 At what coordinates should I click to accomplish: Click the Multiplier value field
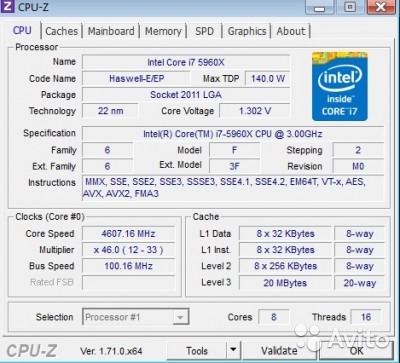tap(128, 250)
